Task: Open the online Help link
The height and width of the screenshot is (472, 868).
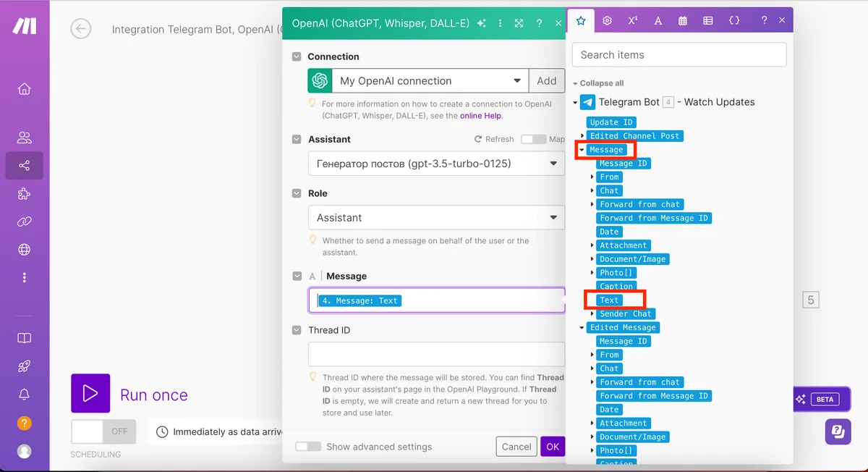Action: pyautogui.click(x=480, y=116)
